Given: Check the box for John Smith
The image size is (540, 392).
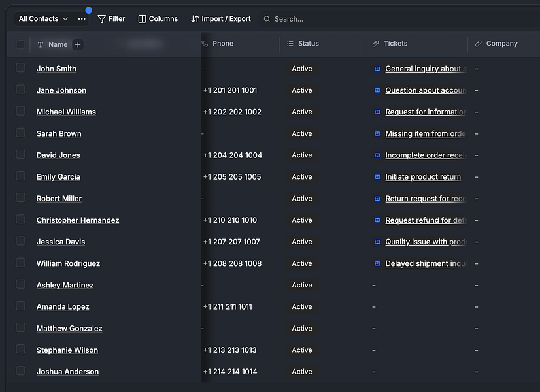Looking at the screenshot, I should [x=21, y=68].
